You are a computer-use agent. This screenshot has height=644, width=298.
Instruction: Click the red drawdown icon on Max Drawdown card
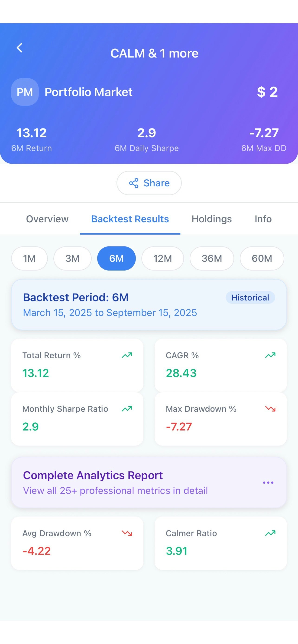(270, 409)
